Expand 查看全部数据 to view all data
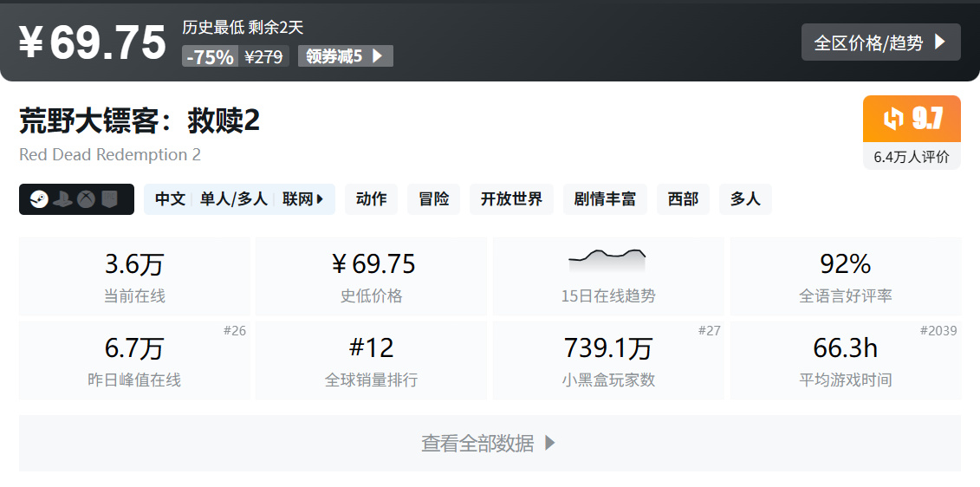The width and height of the screenshot is (980, 487). click(x=490, y=444)
